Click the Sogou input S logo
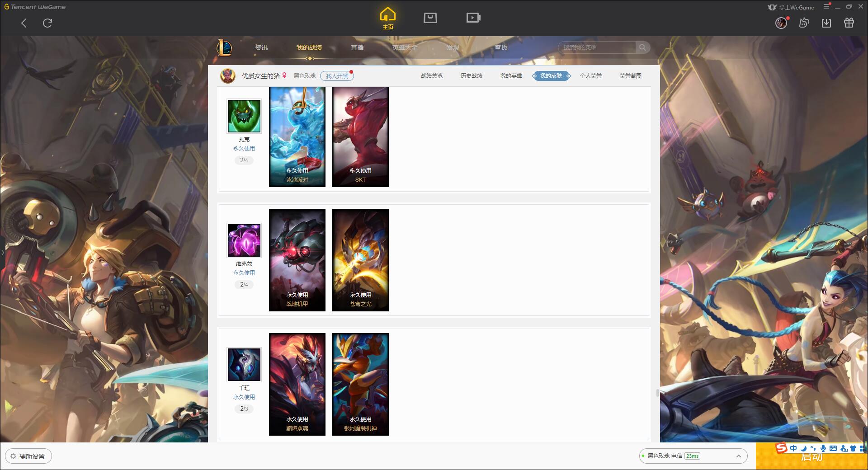868x470 pixels. 782,448
